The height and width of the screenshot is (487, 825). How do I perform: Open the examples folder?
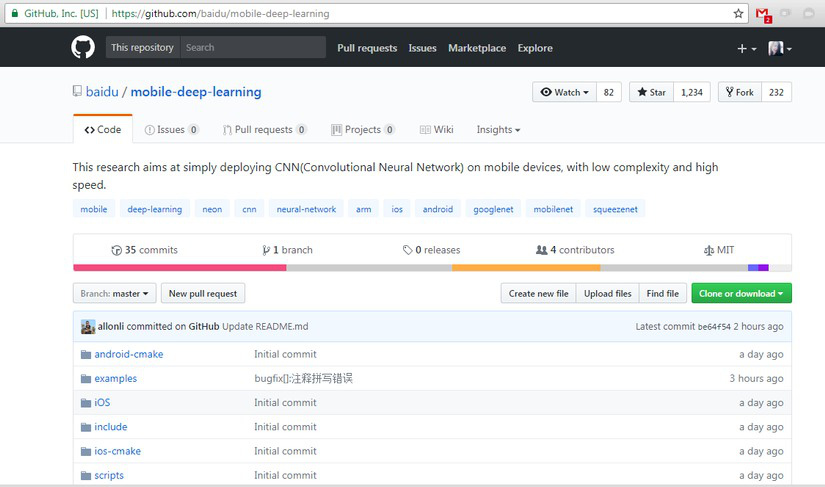(x=116, y=378)
